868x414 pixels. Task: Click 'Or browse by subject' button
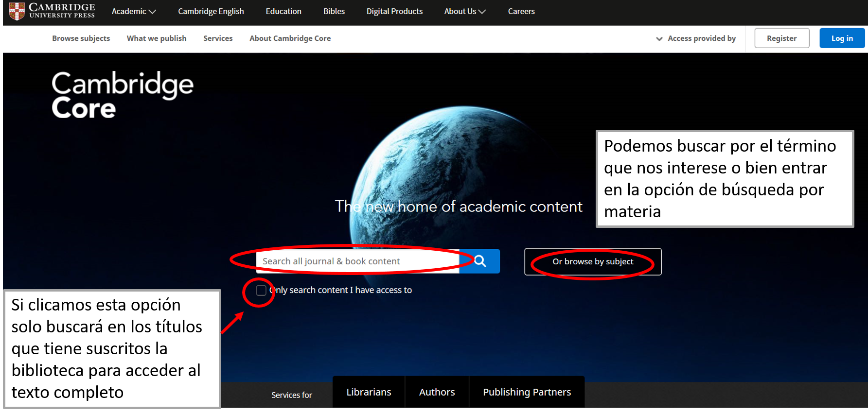click(x=593, y=262)
